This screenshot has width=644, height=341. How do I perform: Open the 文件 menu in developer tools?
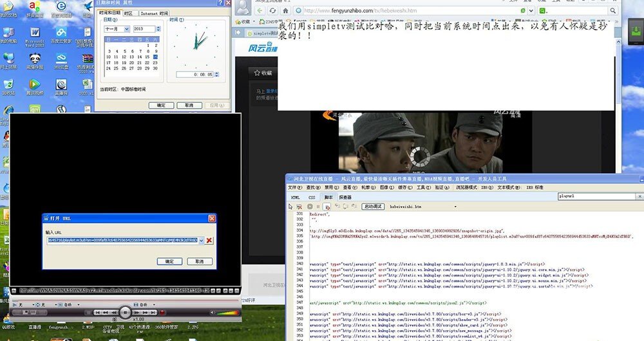(295, 187)
